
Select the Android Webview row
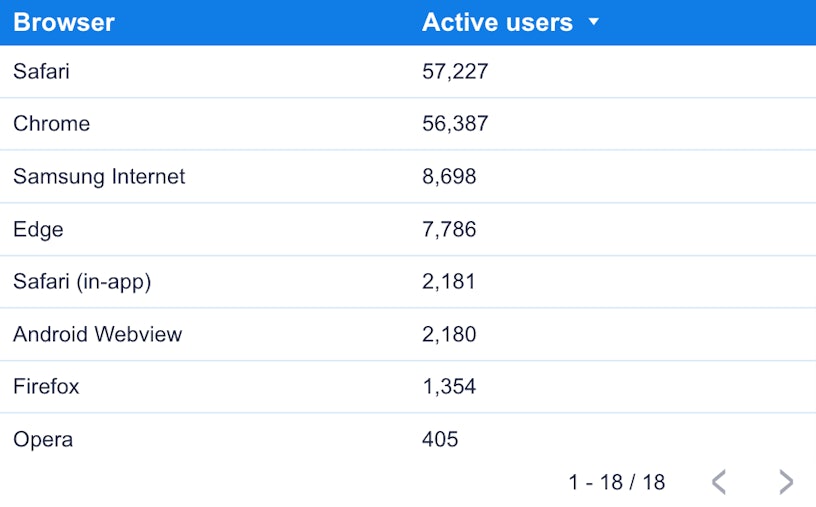point(97,334)
